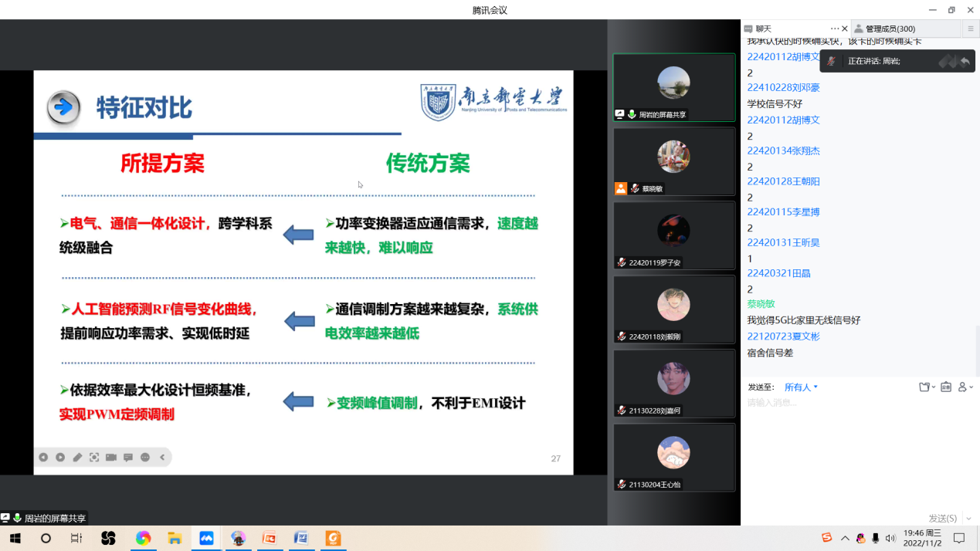Screen dimensions: 980x551
Task: Expand send options arrow next to 发送(S)
Action: click(969, 519)
